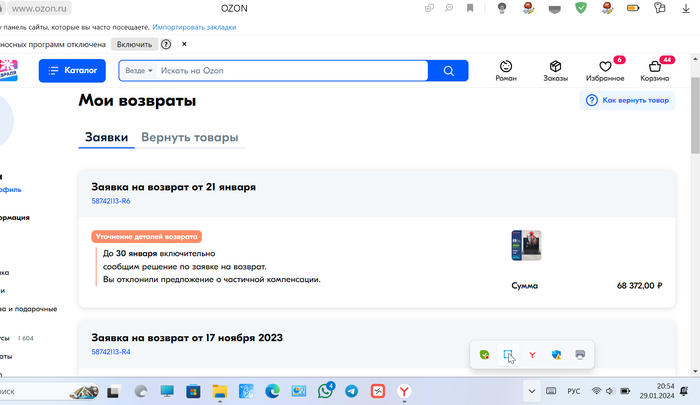Open browser downloads arrow icon

tap(686, 8)
